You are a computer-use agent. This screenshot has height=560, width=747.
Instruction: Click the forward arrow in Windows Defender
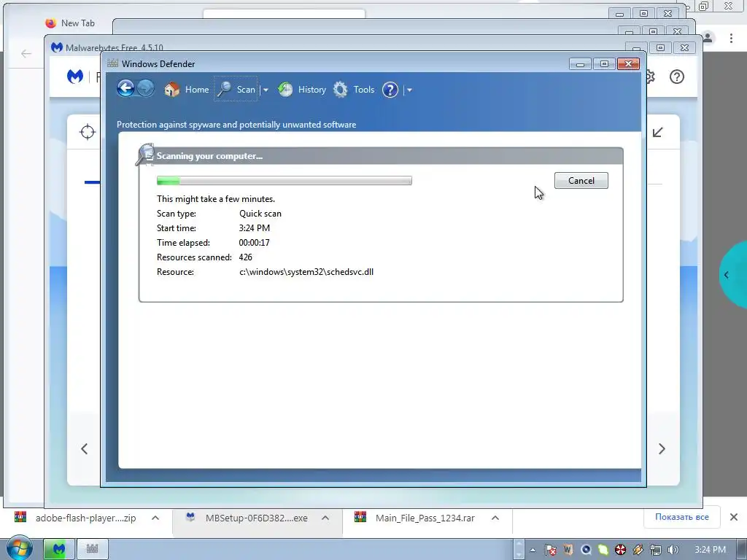tap(146, 88)
